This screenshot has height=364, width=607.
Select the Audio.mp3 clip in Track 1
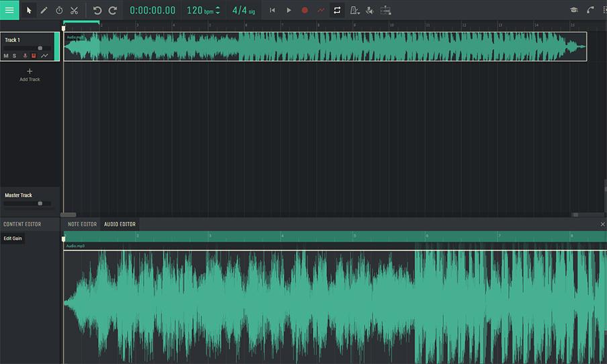tap(325, 46)
